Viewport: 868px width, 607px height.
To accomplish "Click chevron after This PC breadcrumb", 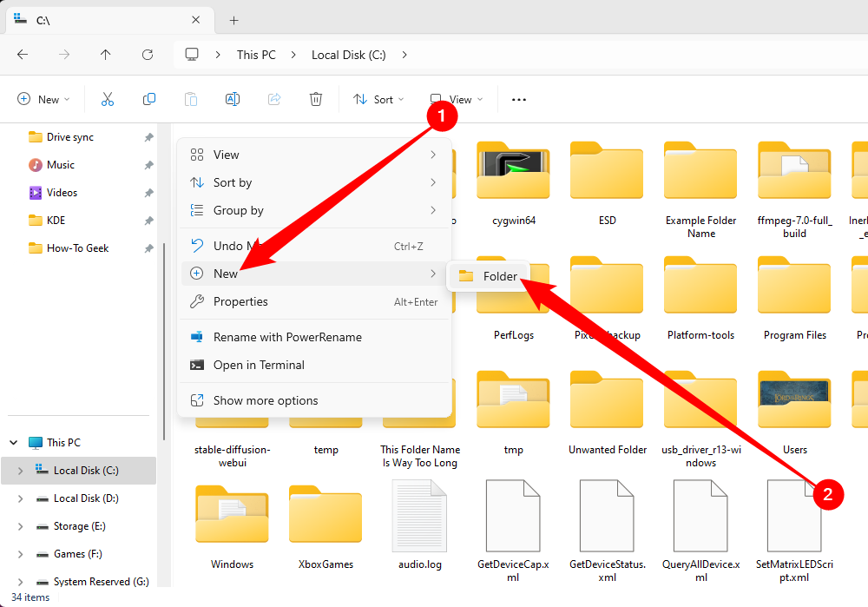I will coord(293,55).
